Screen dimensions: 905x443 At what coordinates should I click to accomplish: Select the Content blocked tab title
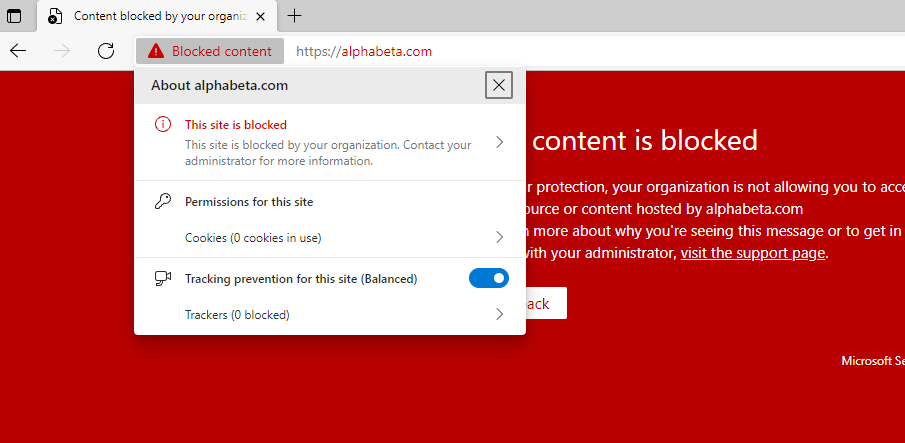[160, 16]
